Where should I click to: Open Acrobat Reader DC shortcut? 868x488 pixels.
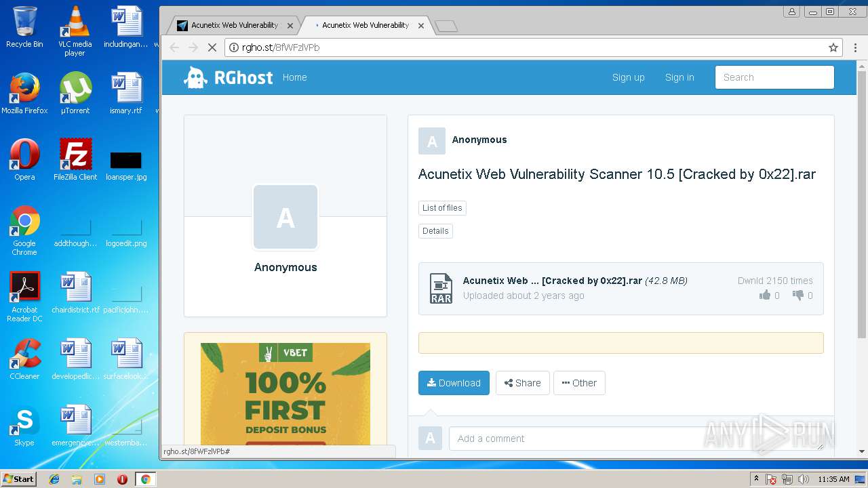(x=24, y=297)
